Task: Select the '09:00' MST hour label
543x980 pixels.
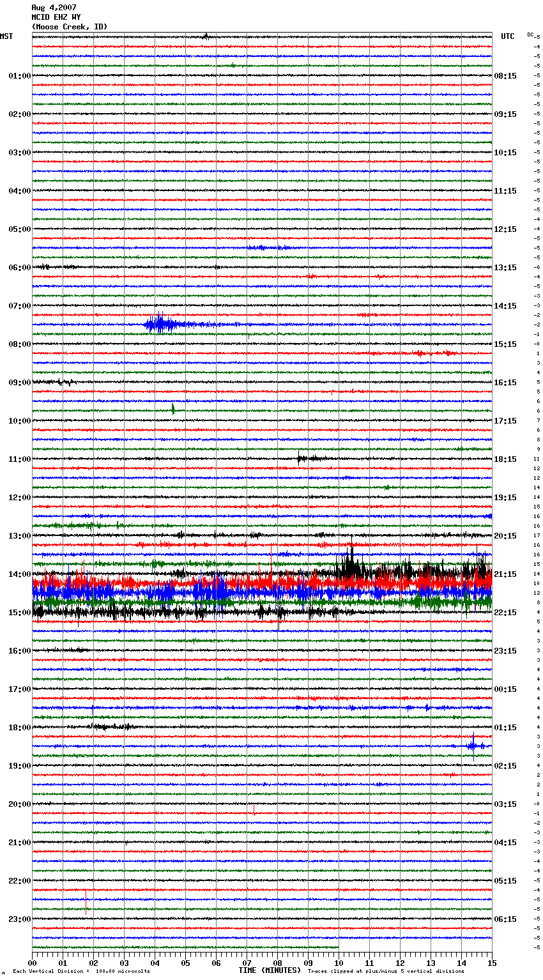Action: click(x=19, y=383)
